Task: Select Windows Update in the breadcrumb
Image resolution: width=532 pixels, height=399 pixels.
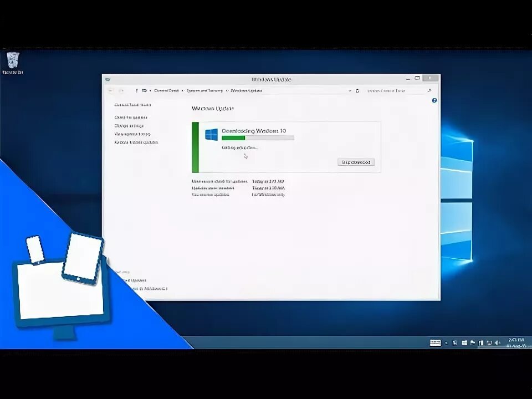Action: (246, 90)
